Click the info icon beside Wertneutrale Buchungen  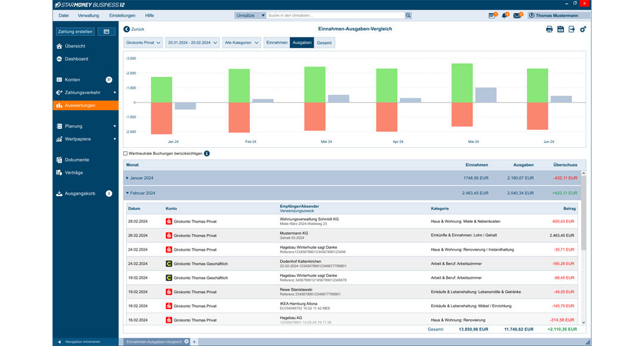click(x=207, y=154)
